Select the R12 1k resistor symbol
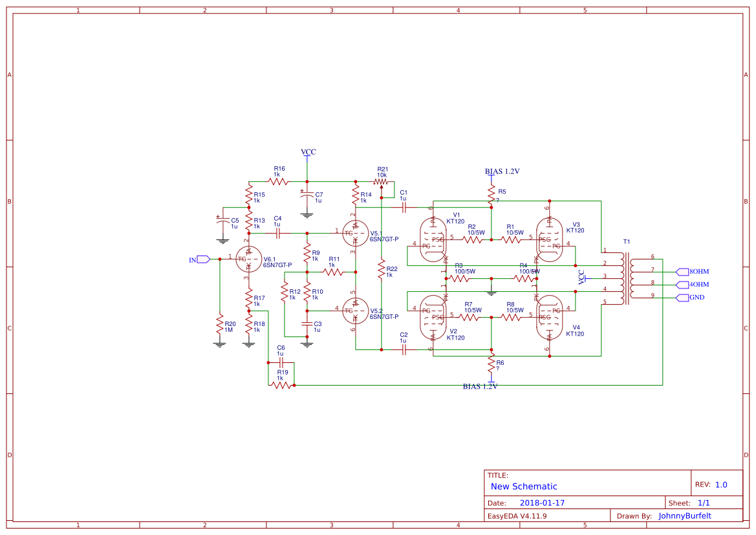Viewport: 756px width, 535px height. tap(285, 292)
